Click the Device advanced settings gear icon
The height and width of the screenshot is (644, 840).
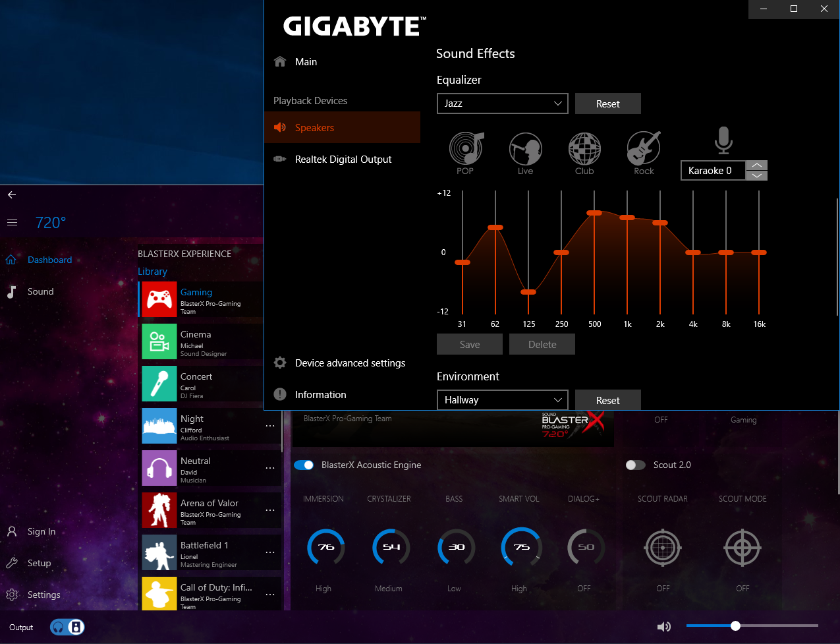[280, 363]
